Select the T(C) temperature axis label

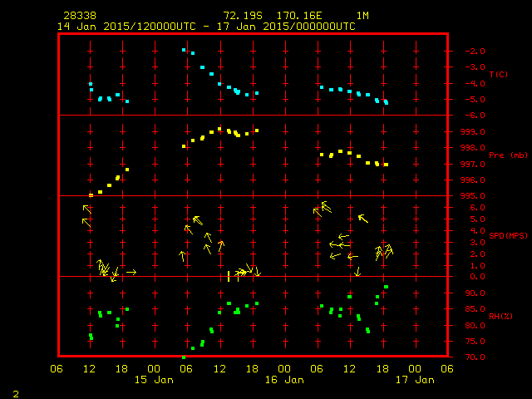pos(498,75)
